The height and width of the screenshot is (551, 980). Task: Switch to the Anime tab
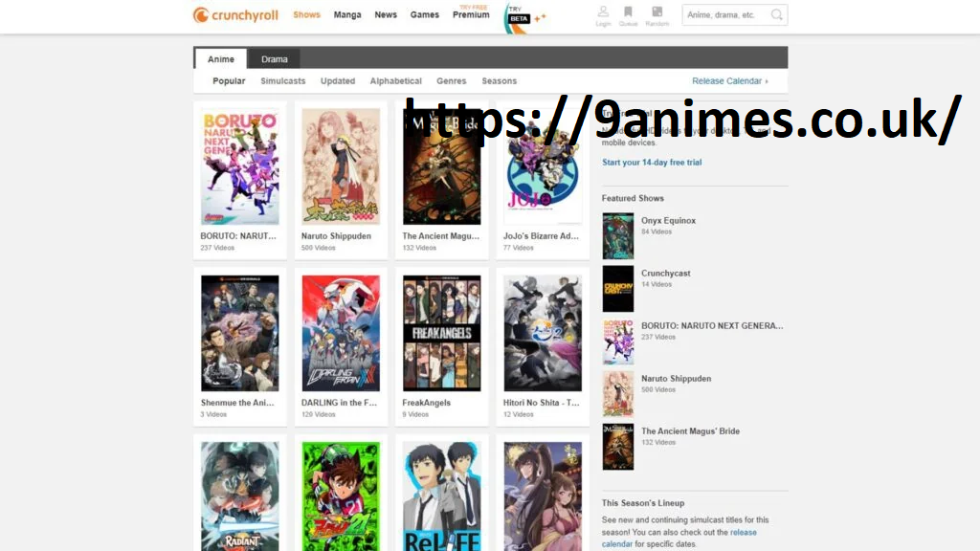(x=221, y=58)
